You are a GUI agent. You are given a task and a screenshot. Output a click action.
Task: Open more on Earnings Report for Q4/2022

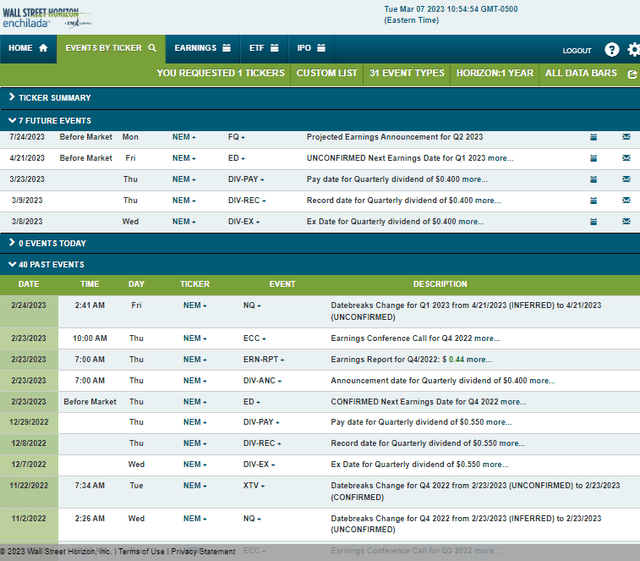click(x=479, y=360)
